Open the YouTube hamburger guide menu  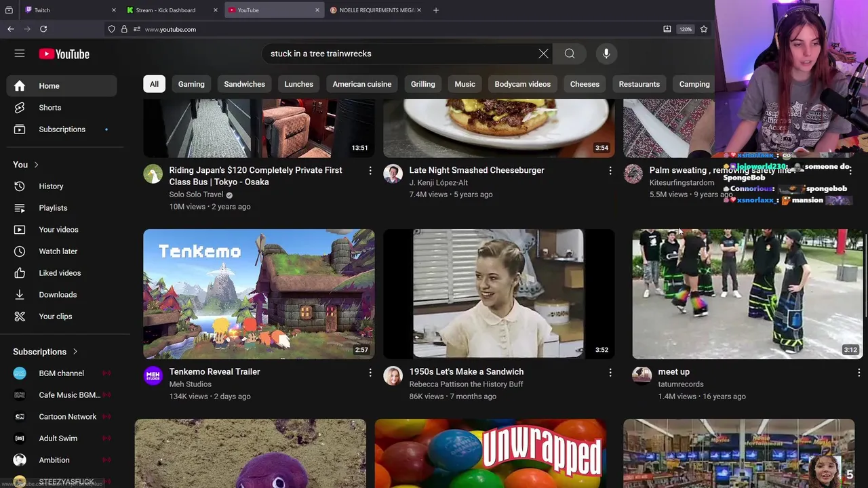20,54
